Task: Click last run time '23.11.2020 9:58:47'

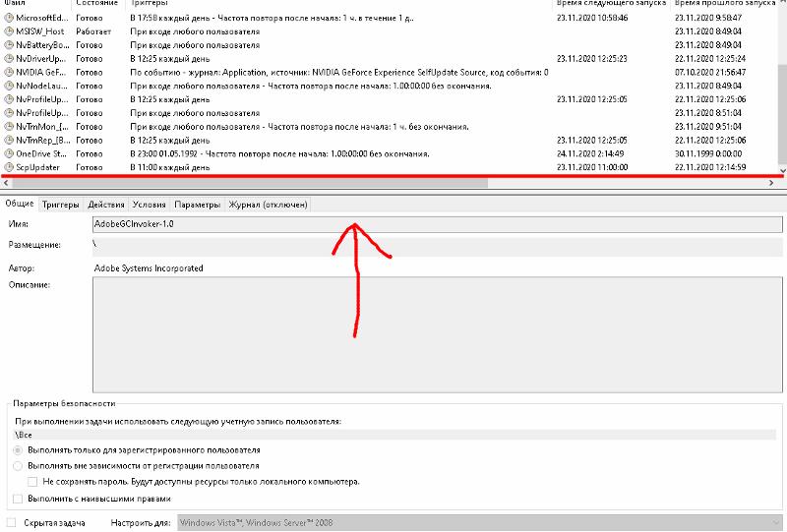Action: click(x=708, y=18)
